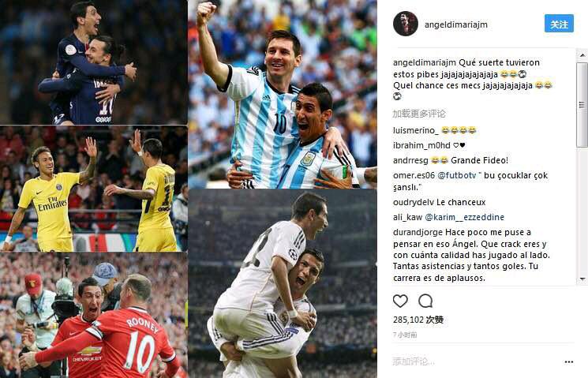Click the heart like icon
The width and height of the screenshot is (588, 378).
pos(400,301)
